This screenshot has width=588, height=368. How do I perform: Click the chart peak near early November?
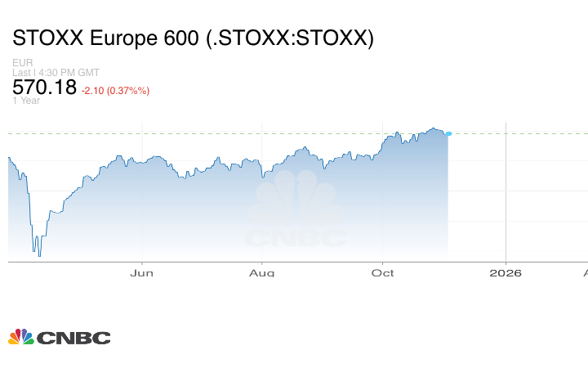tap(434, 128)
